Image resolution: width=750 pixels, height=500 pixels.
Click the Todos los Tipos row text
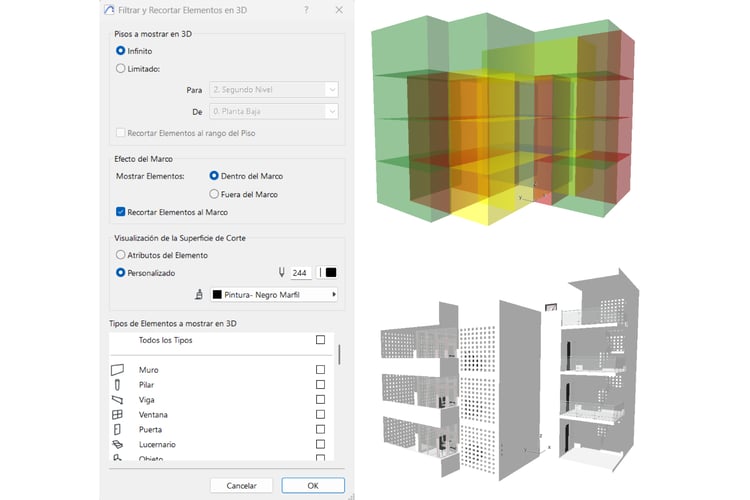(165, 340)
